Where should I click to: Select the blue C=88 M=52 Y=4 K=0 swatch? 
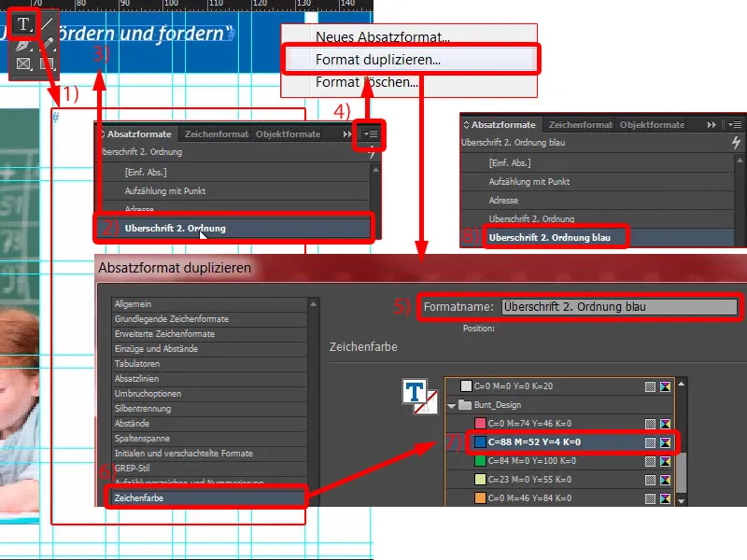point(480,442)
